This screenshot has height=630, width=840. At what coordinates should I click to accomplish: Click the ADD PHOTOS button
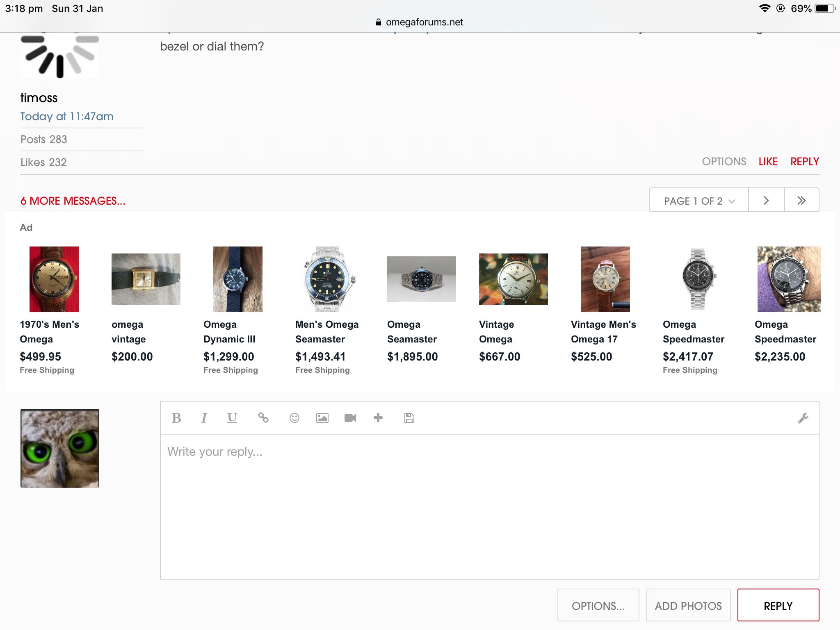coord(688,605)
